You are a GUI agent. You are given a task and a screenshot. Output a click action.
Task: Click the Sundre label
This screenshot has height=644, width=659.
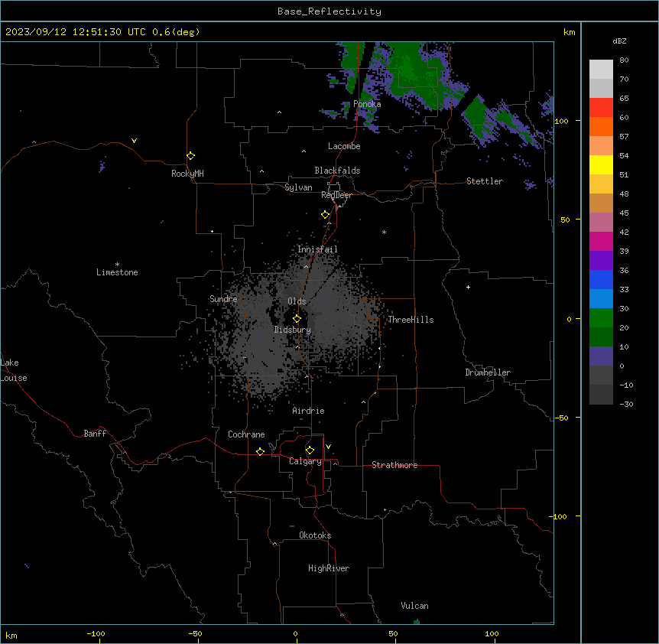(223, 299)
